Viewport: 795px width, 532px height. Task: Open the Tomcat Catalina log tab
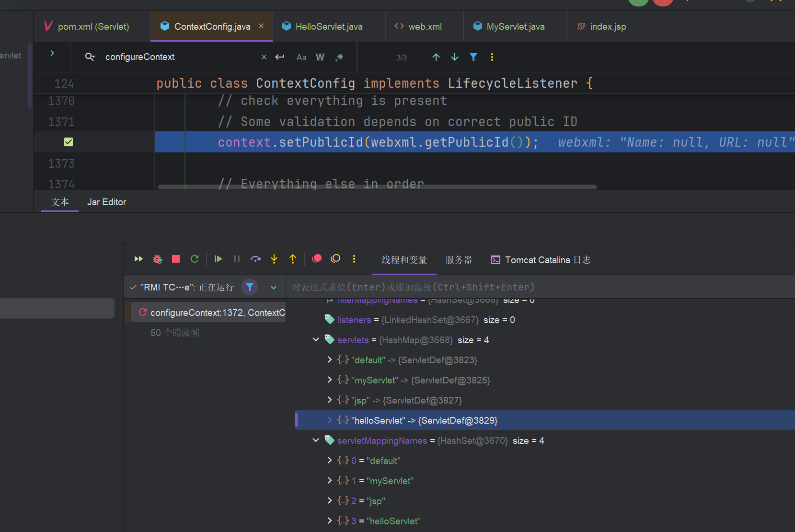(x=541, y=260)
